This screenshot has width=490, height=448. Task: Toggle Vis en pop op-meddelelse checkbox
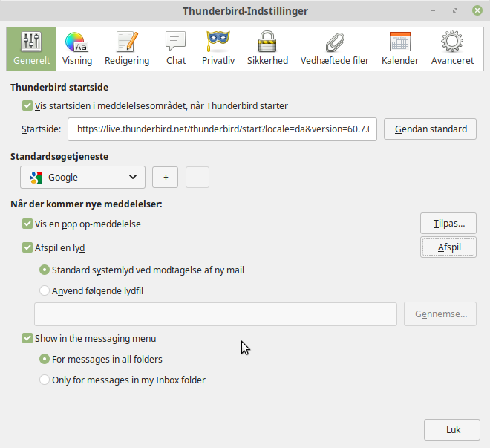(x=27, y=224)
